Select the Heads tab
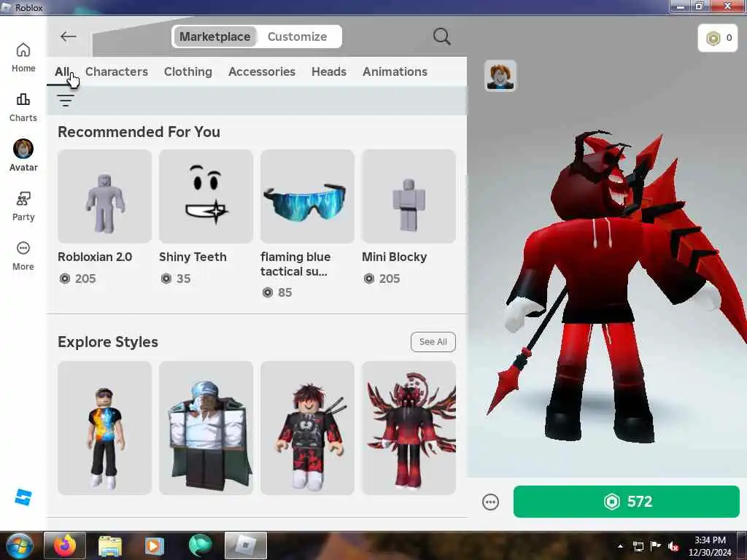 (329, 71)
